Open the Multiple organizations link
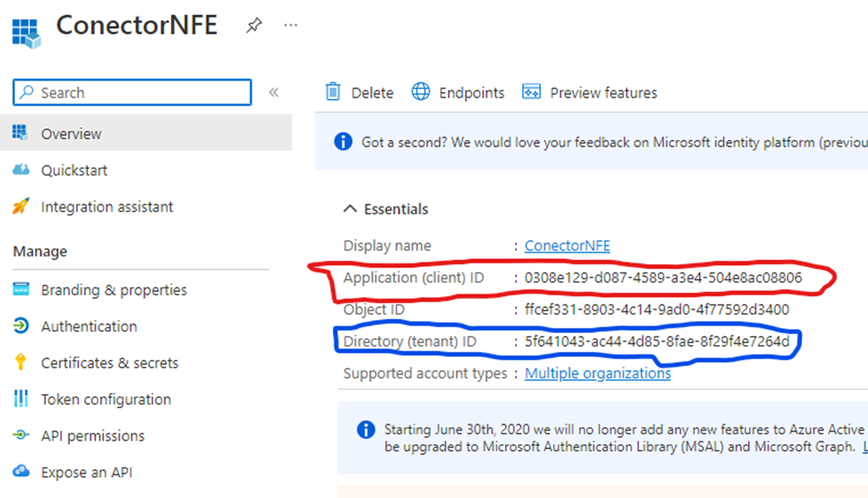Image resolution: width=868 pixels, height=498 pixels. [598, 373]
